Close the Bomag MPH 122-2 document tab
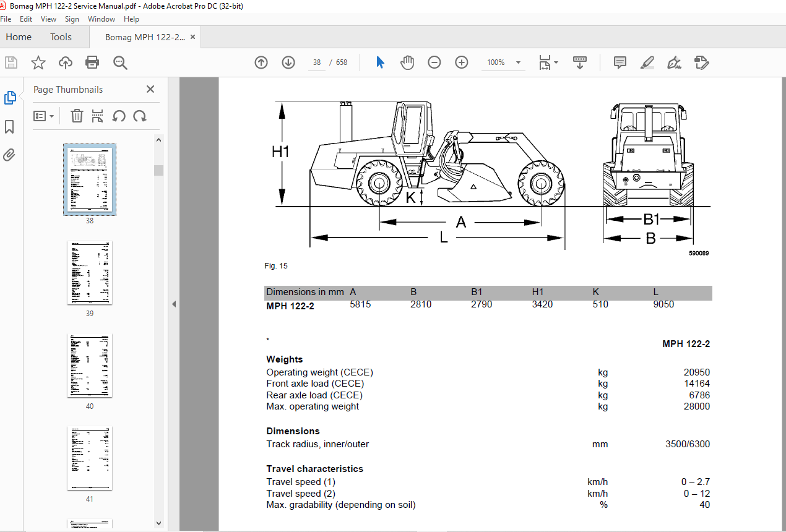 click(x=192, y=37)
